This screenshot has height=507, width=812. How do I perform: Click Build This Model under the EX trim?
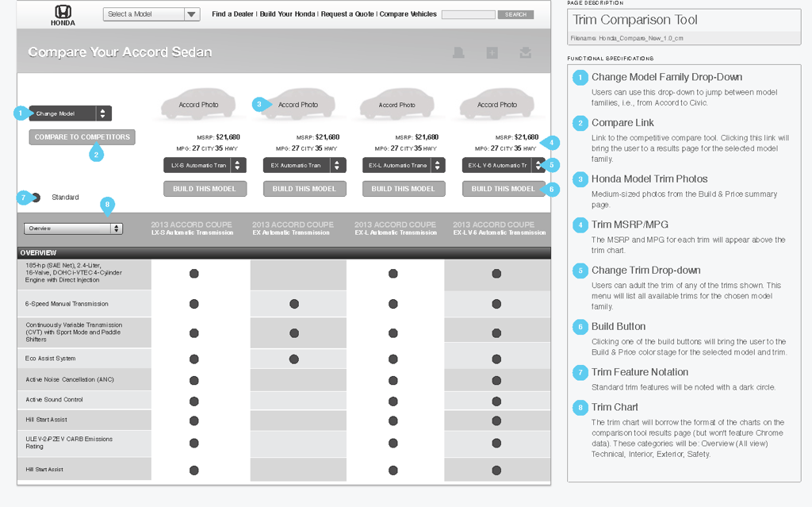tap(304, 189)
